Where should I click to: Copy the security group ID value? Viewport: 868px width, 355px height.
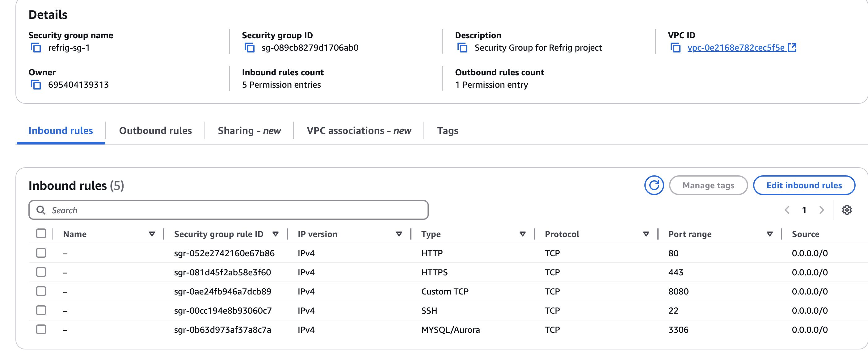249,48
